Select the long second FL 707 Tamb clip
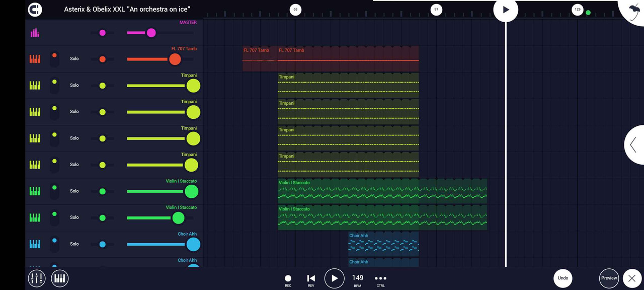Viewport: 644px width, 290px height. pyautogui.click(x=348, y=59)
